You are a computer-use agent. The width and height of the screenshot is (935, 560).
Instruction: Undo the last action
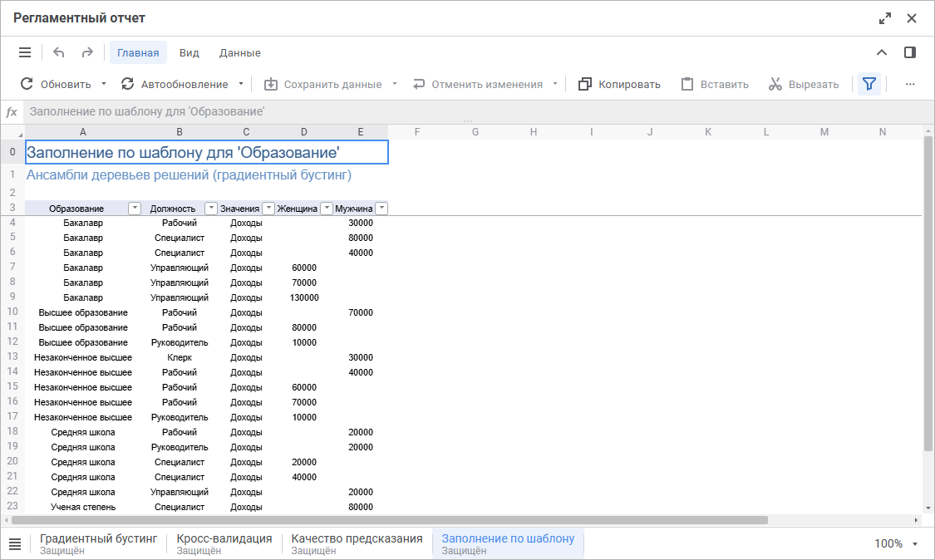pyautogui.click(x=58, y=52)
